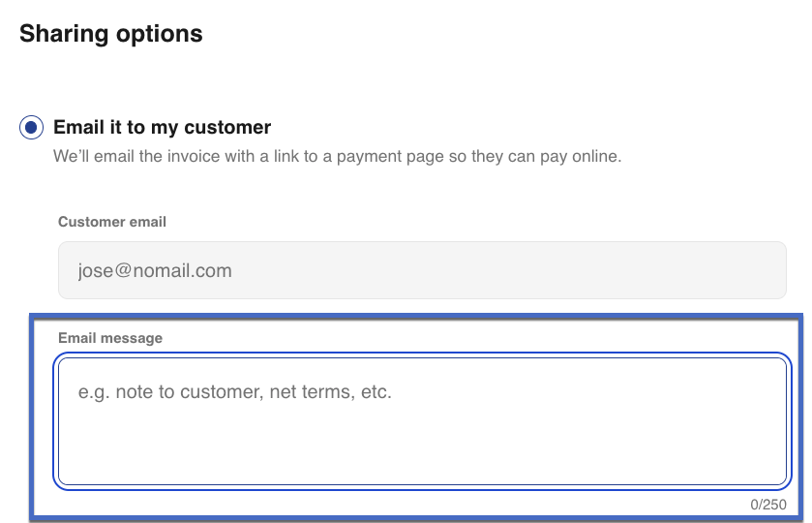The width and height of the screenshot is (812, 523).
Task: Click the filled blue radio dot
Action: coord(32,128)
